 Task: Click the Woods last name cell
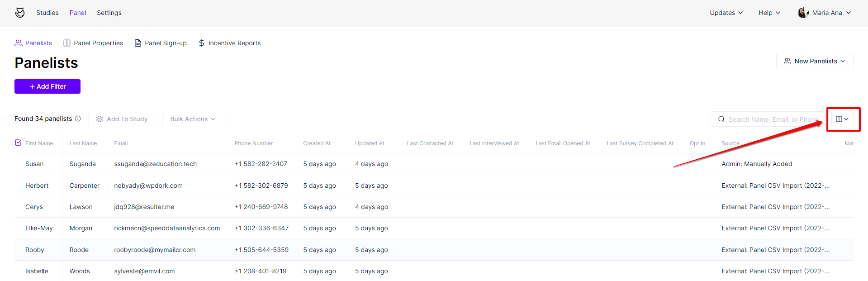(x=80, y=271)
